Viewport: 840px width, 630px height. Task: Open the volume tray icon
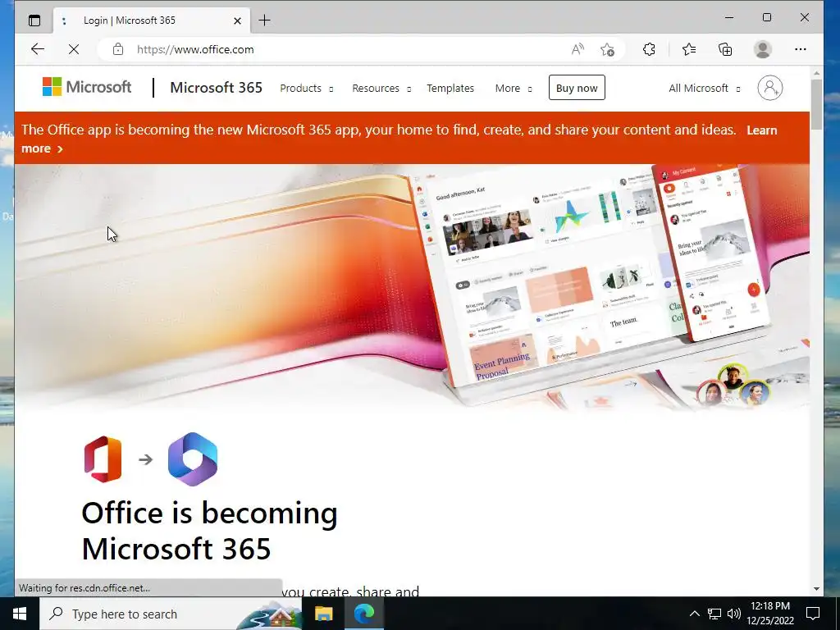734,614
